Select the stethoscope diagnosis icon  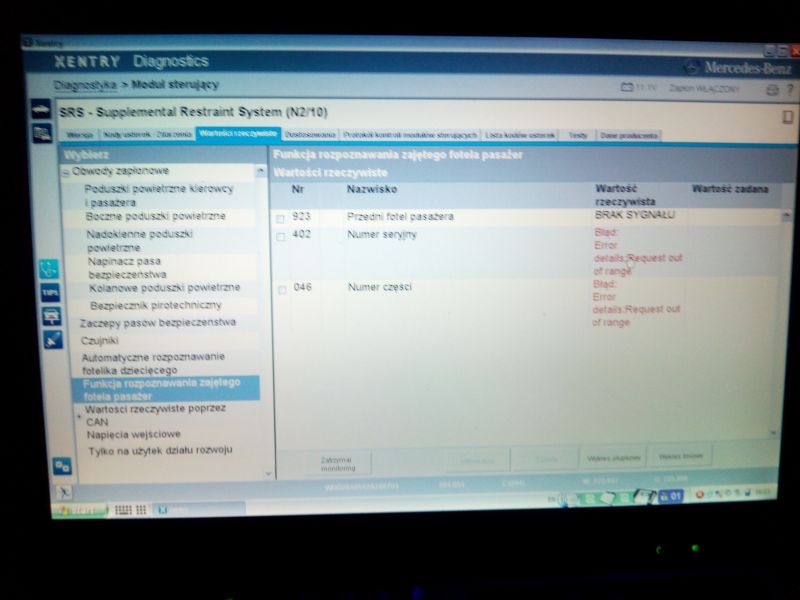pyautogui.click(x=49, y=268)
